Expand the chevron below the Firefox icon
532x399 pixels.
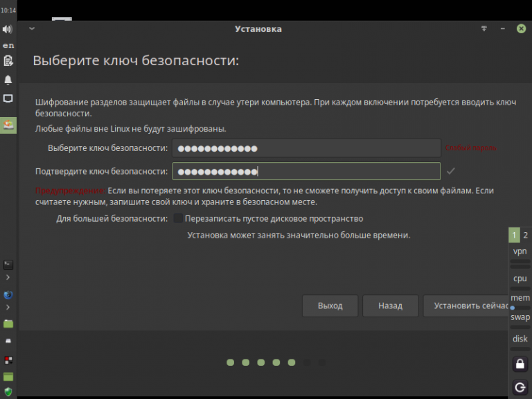[8, 307]
